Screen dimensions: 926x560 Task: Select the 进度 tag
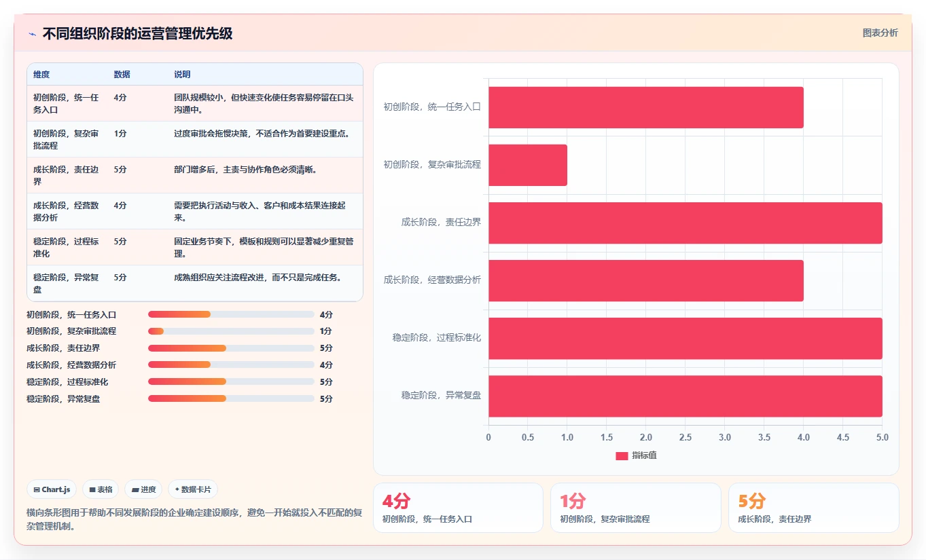coord(143,489)
